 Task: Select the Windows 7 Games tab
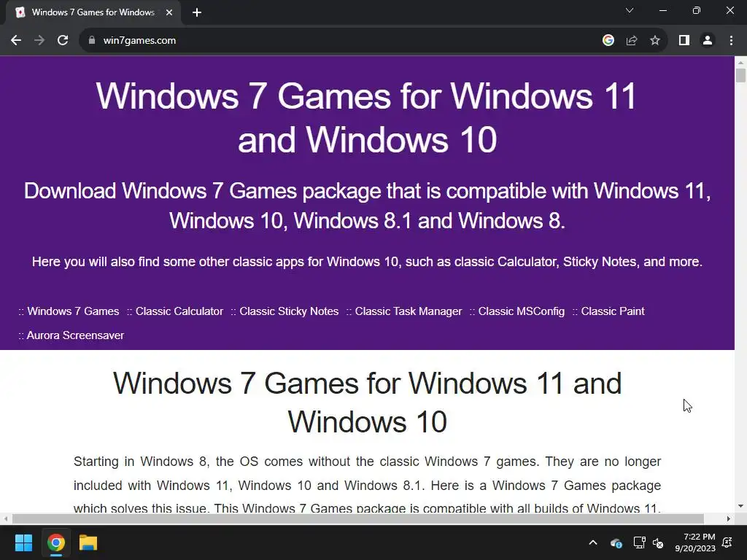click(93, 12)
